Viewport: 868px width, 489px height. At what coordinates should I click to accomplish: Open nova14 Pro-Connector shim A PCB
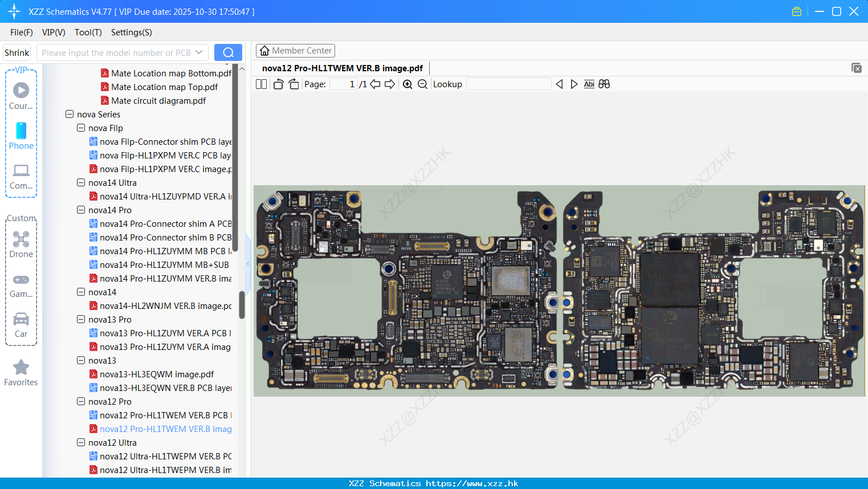coord(160,223)
